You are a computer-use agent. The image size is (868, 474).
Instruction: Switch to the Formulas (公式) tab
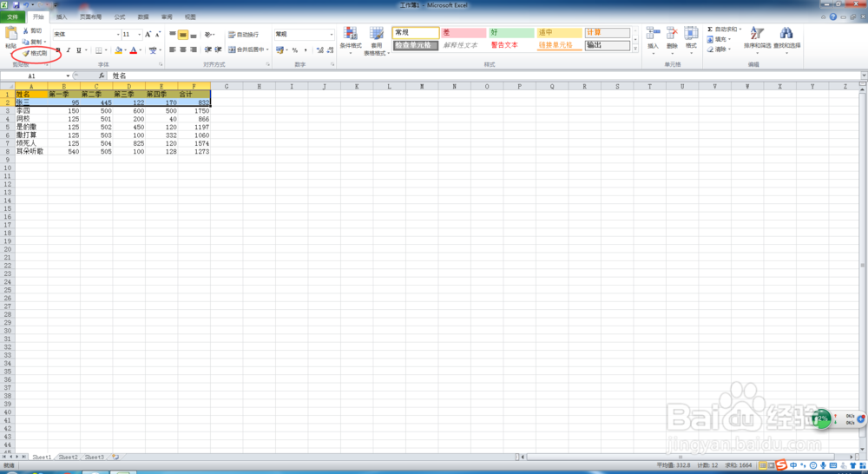tap(120, 17)
